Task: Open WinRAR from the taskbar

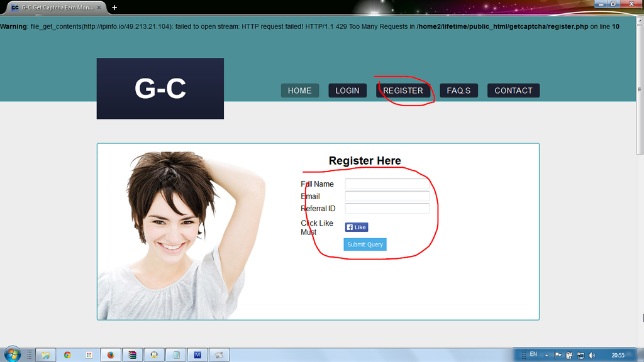Action: tap(132, 355)
